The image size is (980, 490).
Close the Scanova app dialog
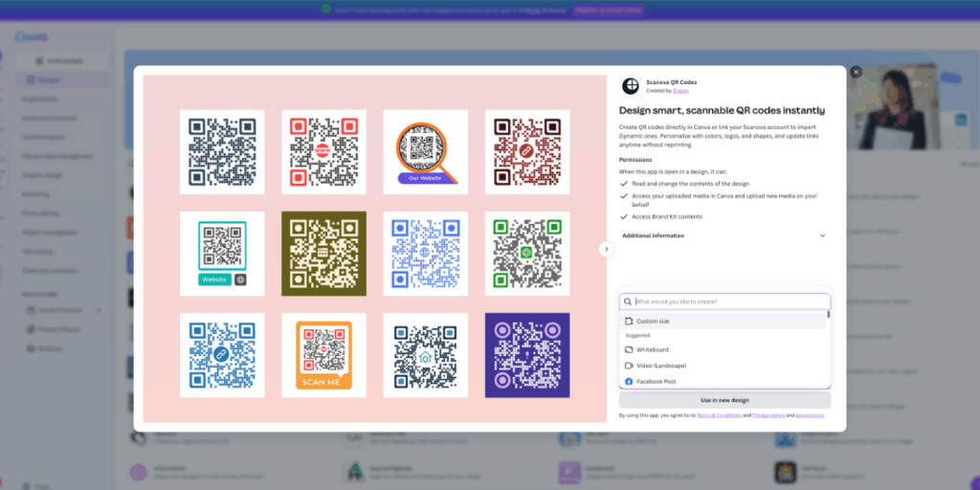(x=856, y=72)
